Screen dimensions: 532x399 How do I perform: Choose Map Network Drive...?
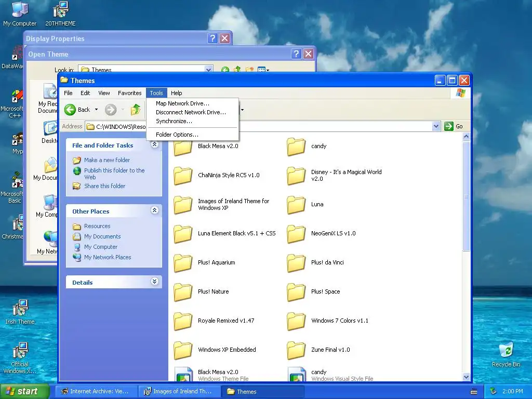[x=192, y=103]
